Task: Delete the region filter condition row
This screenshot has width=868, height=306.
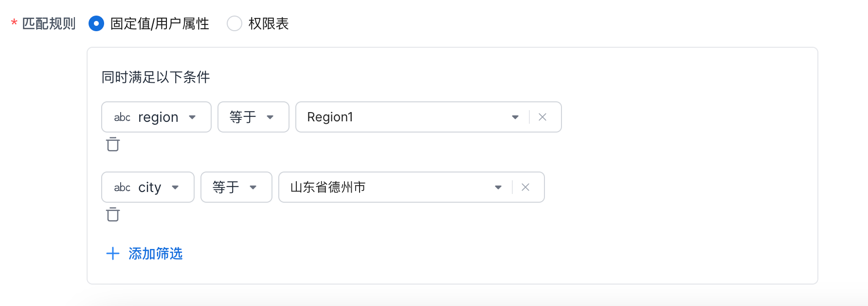Action: tap(113, 145)
